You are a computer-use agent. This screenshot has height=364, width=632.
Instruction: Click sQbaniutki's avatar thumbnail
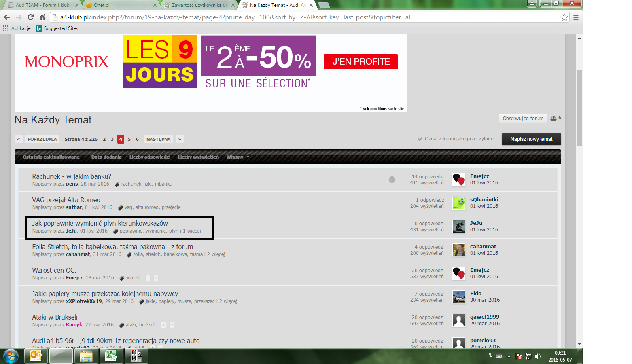click(458, 203)
